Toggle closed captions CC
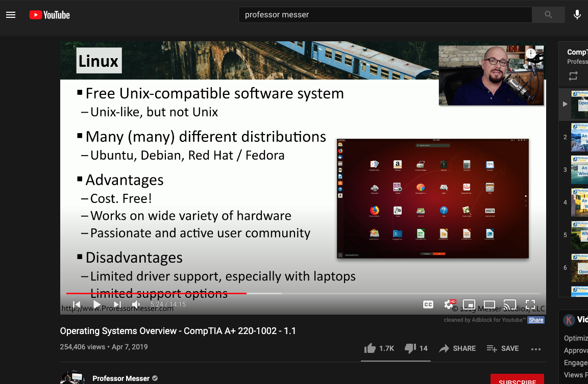 click(428, 304)
